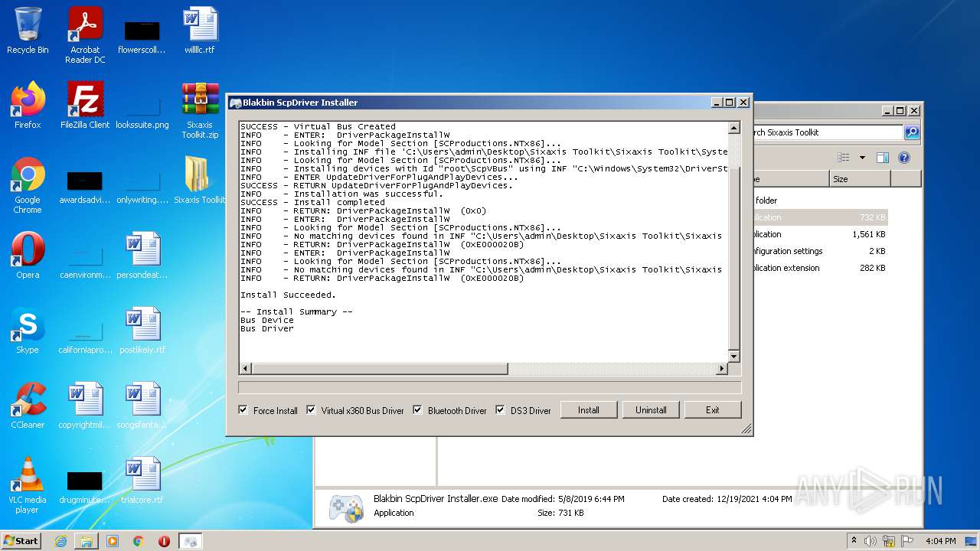This screenshot has width=980, height=551.
Task: Click Action Center flag tray icon
Action: (908, 541)
